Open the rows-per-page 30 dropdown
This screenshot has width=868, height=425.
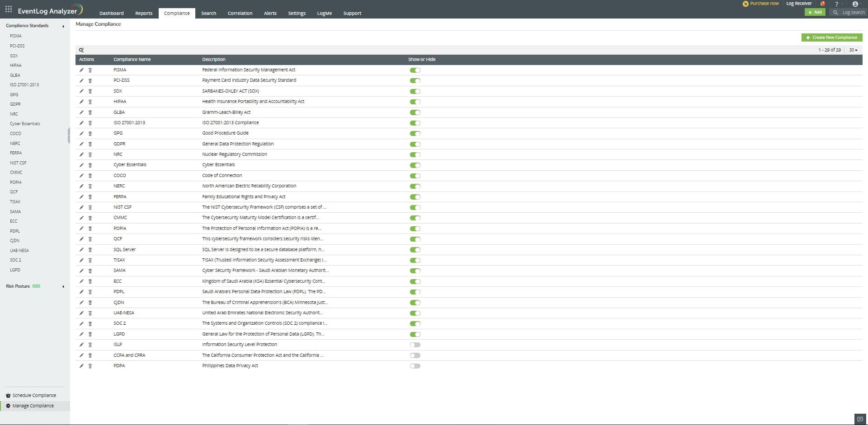pyautogui.click(x=853, y=50)
